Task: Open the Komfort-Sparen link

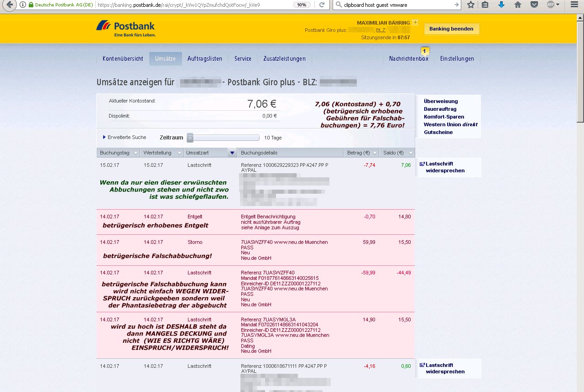Action: click(444, 117)
